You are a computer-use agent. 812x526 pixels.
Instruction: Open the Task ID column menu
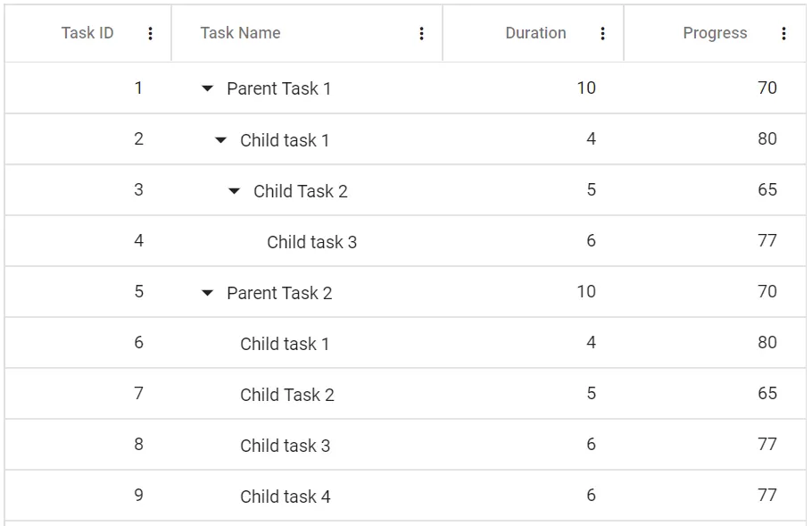click(150, 33)
